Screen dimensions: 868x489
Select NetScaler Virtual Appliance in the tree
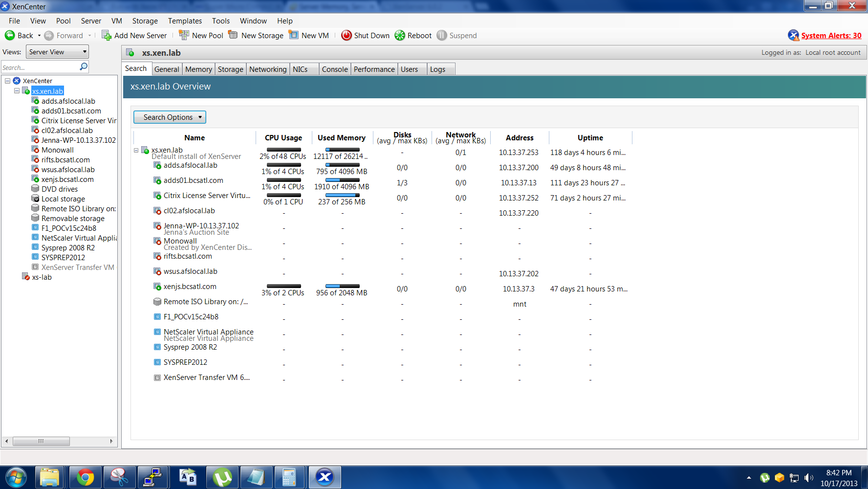[79, 238]
